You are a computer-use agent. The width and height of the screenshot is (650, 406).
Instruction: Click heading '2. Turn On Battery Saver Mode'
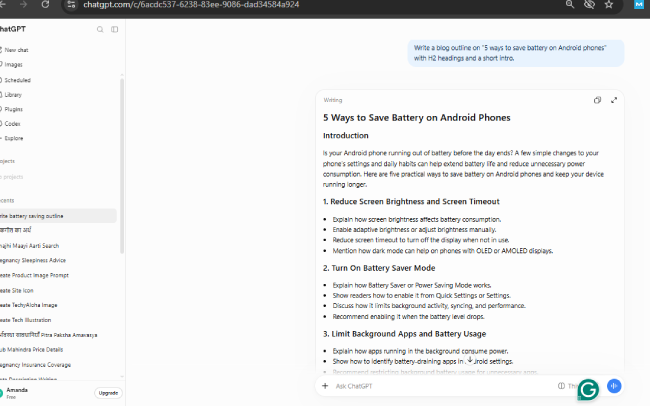coord(379,268)
